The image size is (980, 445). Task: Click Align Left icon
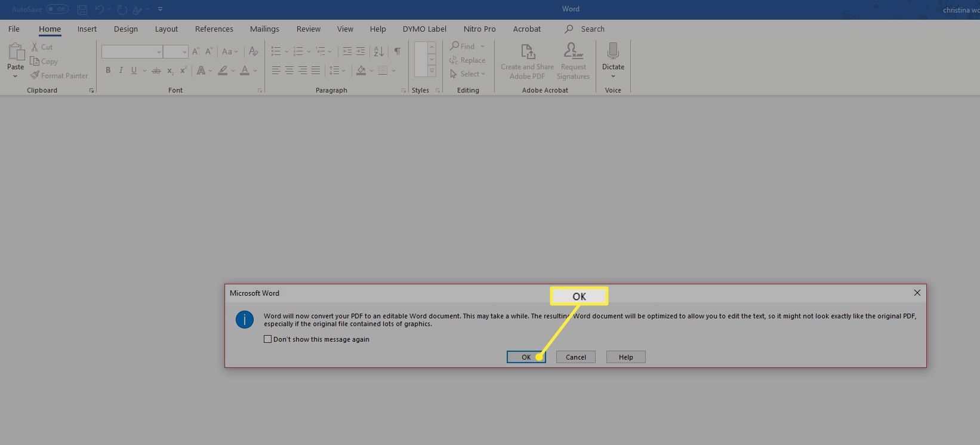click(x=276, y=70)
